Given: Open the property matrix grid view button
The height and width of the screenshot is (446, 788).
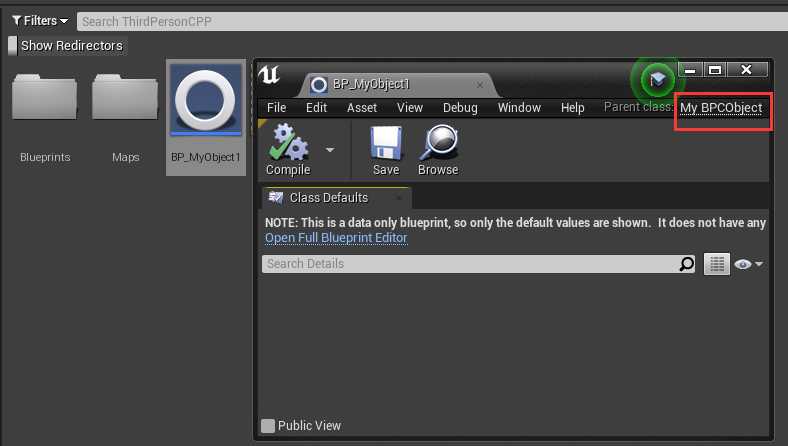Looking at the screenshot, I should click(717, 264).
